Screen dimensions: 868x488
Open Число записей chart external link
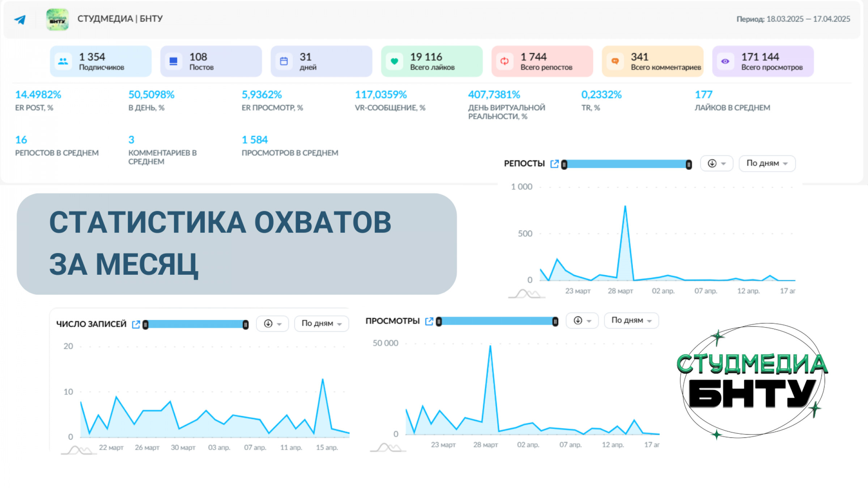click(136, 325)
